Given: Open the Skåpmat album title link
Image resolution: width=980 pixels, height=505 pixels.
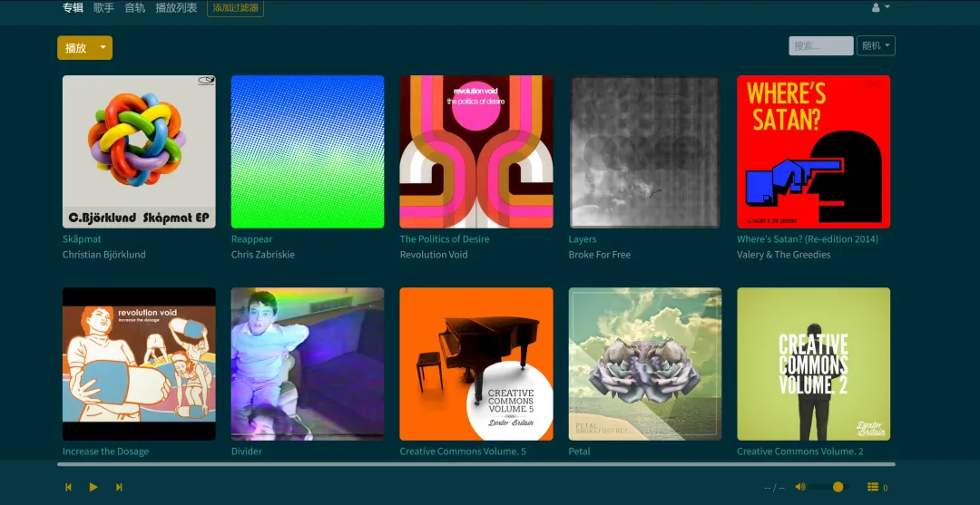Looking at the screenshot, I should pyautogui.click(x=82, y=239).
